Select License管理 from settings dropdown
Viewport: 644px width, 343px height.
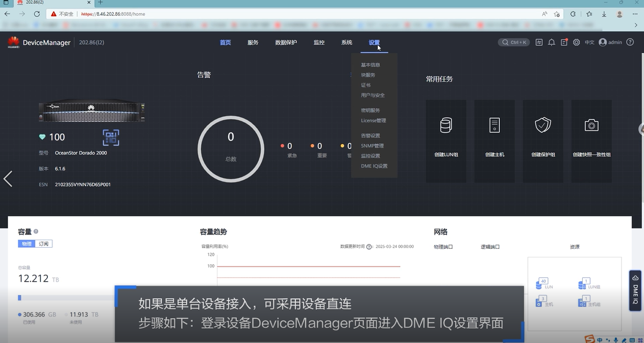(373, 121)
